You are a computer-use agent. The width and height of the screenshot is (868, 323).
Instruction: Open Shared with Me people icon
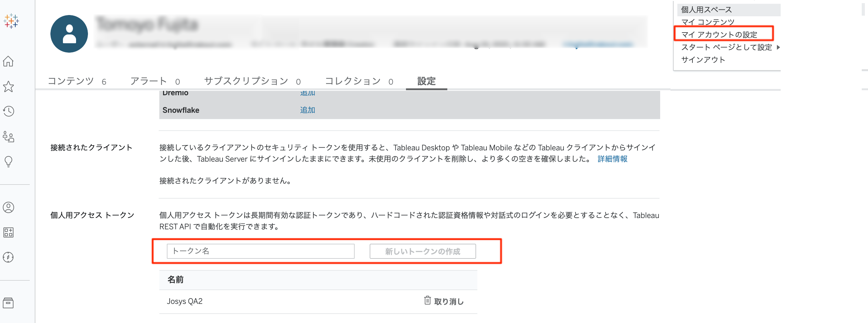[8, 137]
